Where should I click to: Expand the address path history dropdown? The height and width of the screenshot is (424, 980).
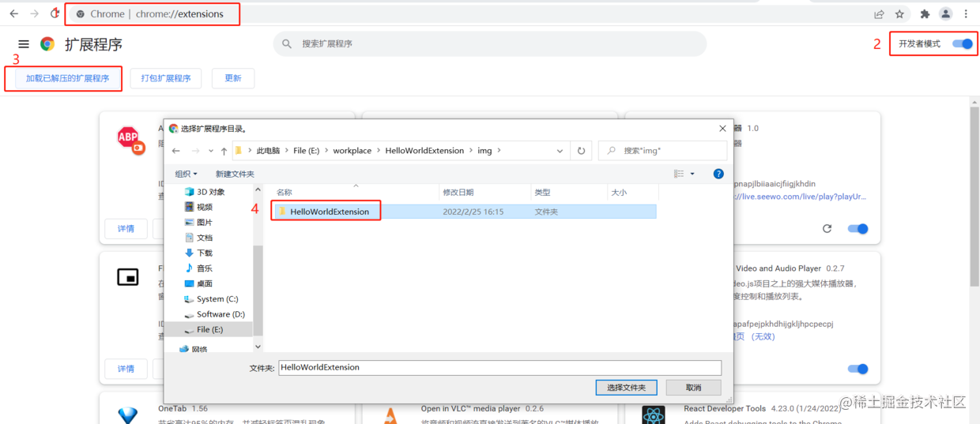(x=560, y=151)
